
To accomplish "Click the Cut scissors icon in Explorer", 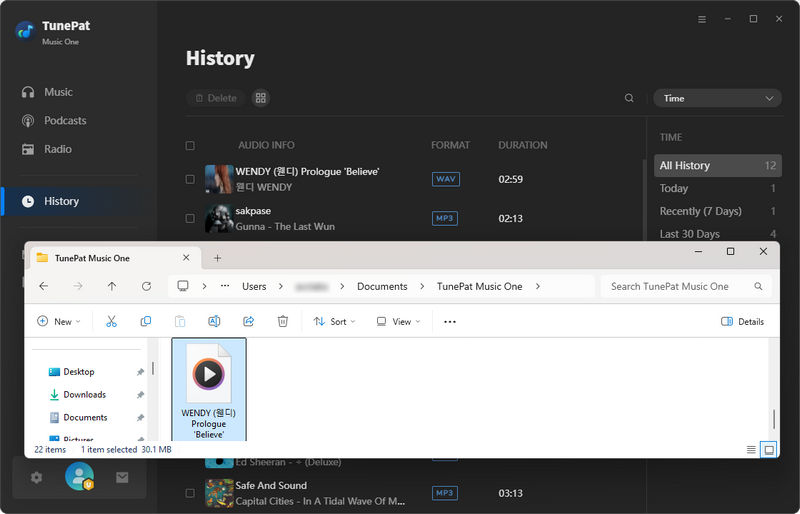I will (x=111, y=321).
